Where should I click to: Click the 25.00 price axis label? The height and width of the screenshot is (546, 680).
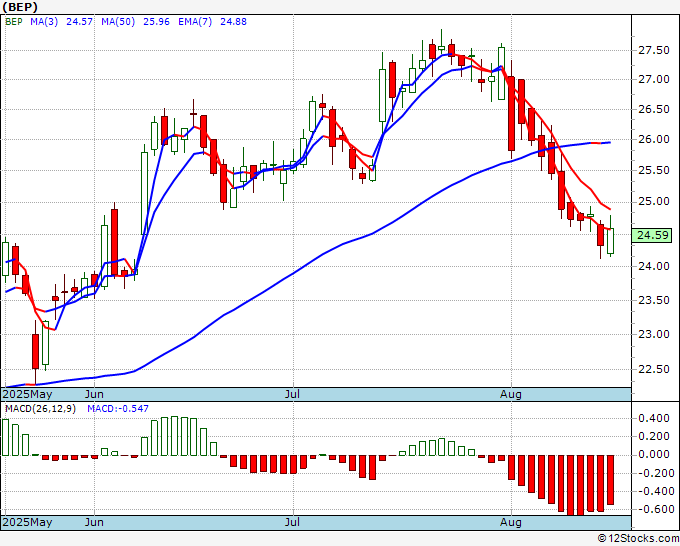[x=654, y=202]
